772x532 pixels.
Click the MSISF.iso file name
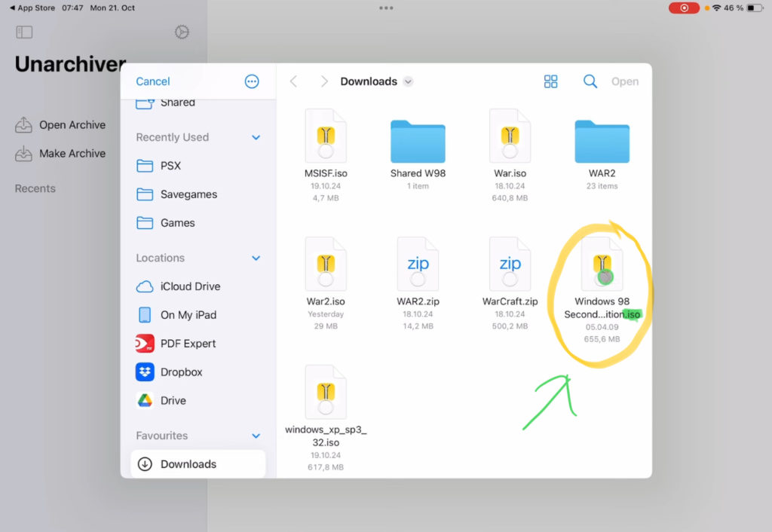click(326, 173)
